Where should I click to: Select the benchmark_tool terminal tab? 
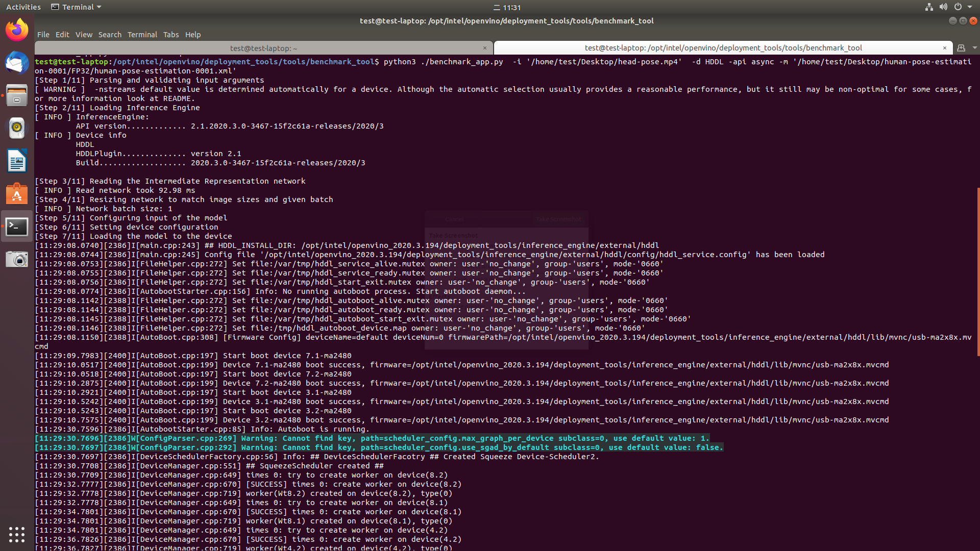tap(723, 48)
